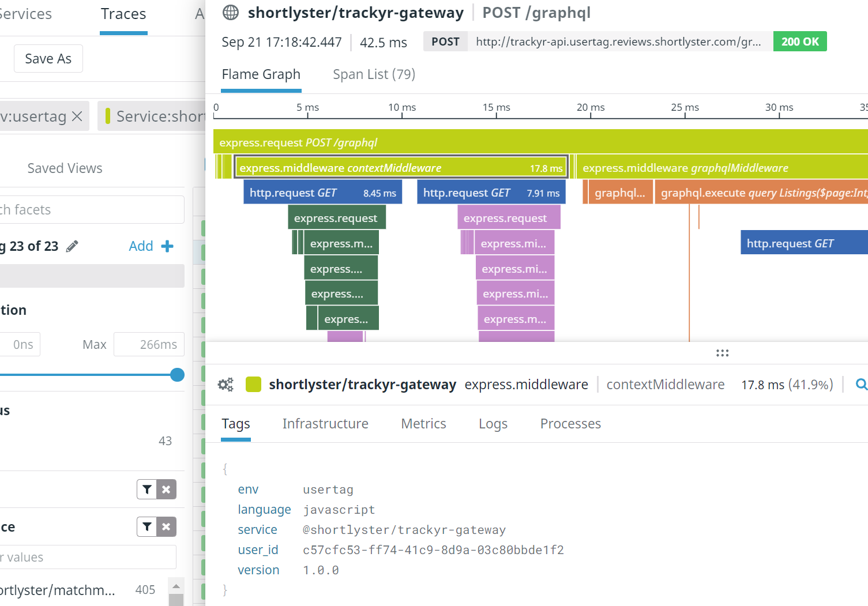Open the Service facet filter funnel icon
The image size is (868, 606).
click(x=146, y=526)
